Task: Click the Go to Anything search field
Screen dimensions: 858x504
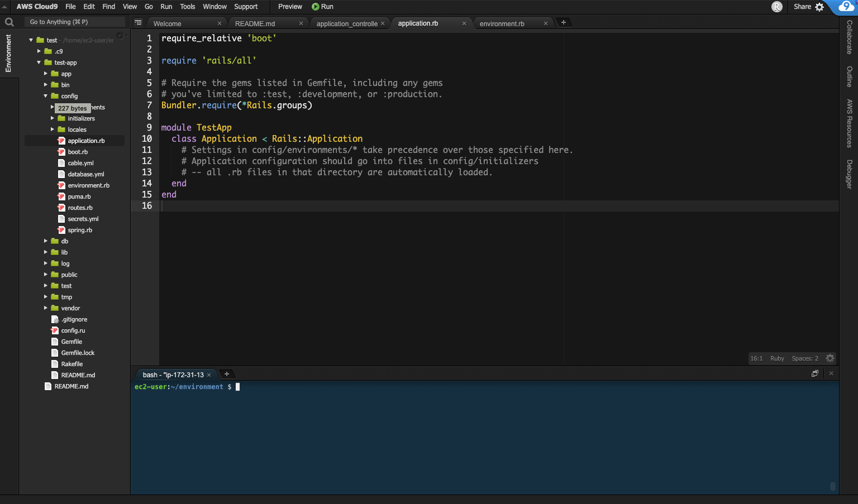Action: pos(75,22)
